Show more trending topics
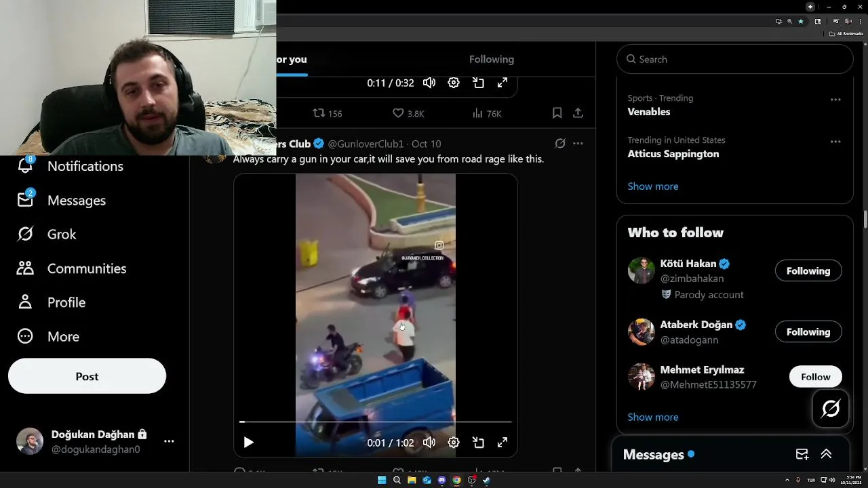This screenshot has height=488, width=868. (653, 186)
